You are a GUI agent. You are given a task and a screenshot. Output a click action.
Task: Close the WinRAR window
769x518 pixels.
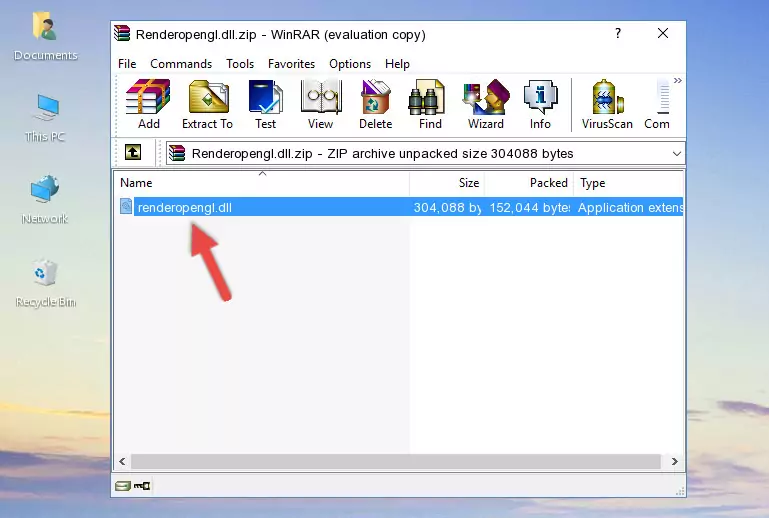click(663, 33)
